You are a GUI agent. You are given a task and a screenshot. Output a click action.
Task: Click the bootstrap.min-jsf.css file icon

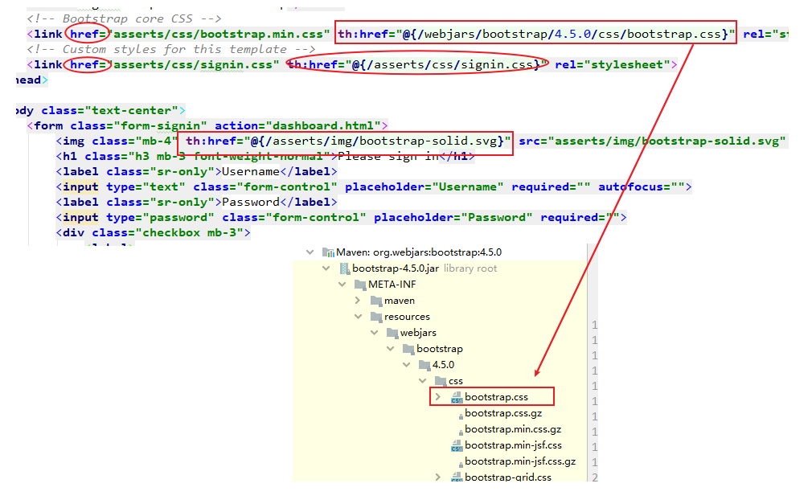pyautogui.click(x=457, y=445)
